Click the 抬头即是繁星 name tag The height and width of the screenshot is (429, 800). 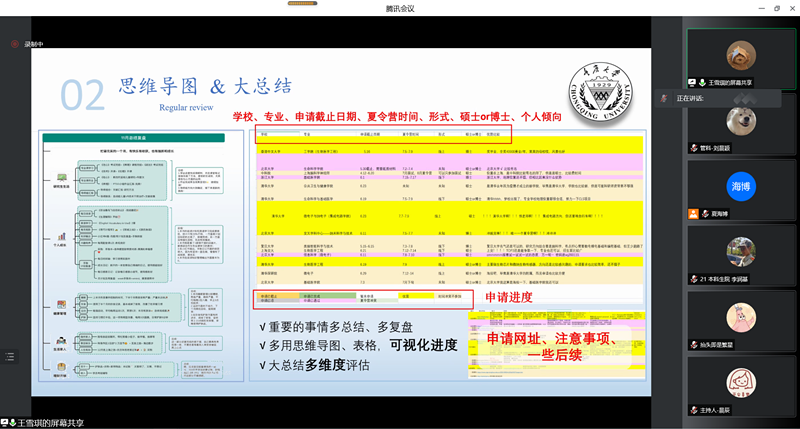[716, 345]
